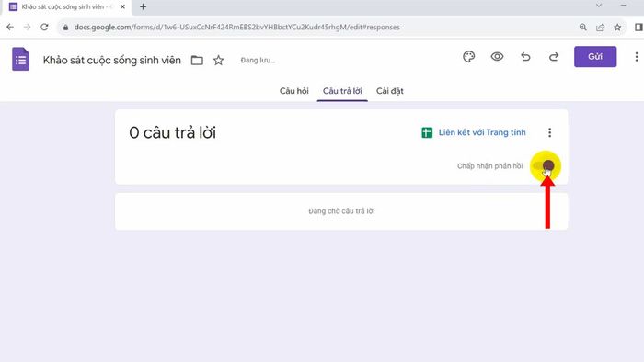Click the 0 câu trả lời heading
Screen dimensions: 644x362
[173, 133]
